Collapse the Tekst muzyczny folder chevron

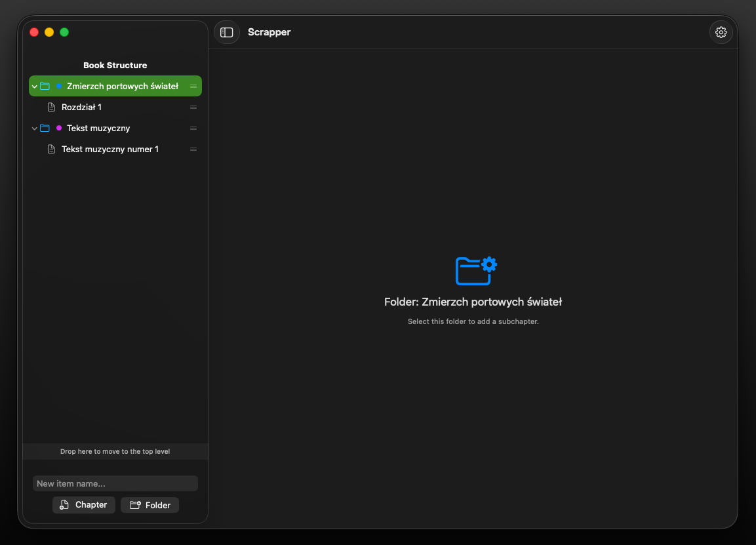(34, 129)
